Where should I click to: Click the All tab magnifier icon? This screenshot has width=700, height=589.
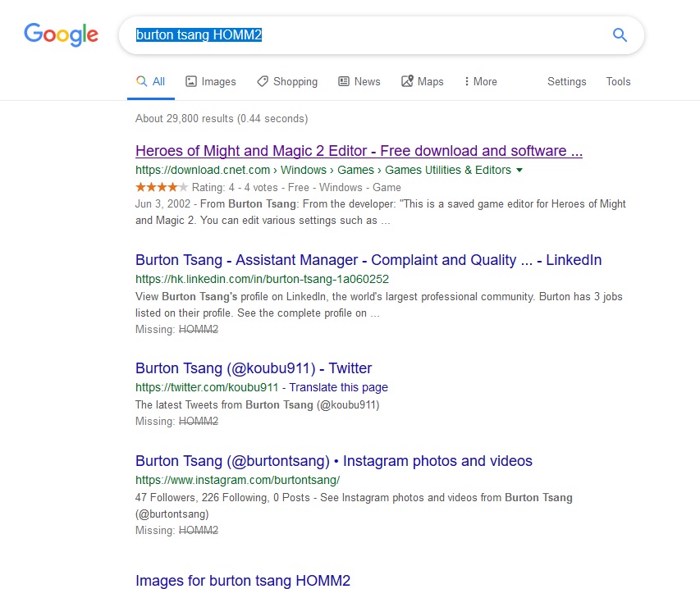click(x=141, y=80)
